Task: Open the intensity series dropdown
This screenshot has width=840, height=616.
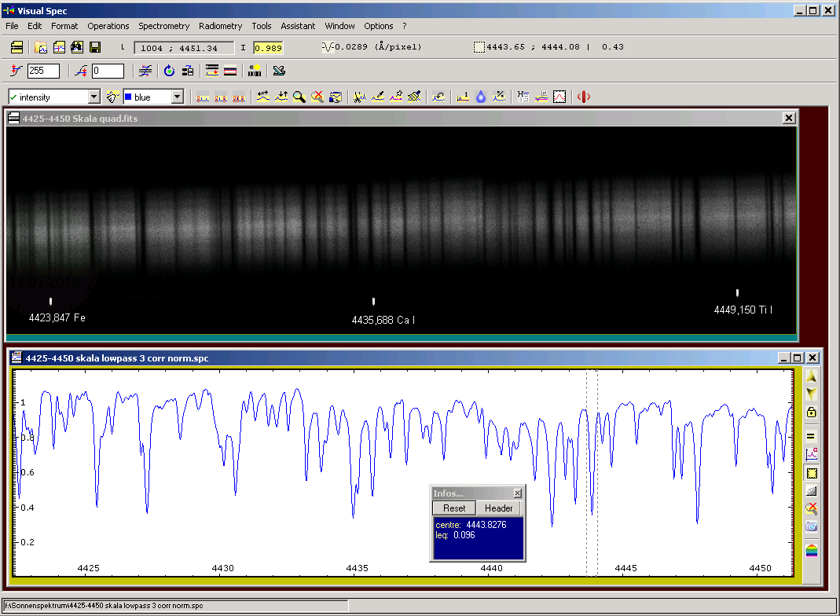Action: pyautogui.click(x=94, y=97)
